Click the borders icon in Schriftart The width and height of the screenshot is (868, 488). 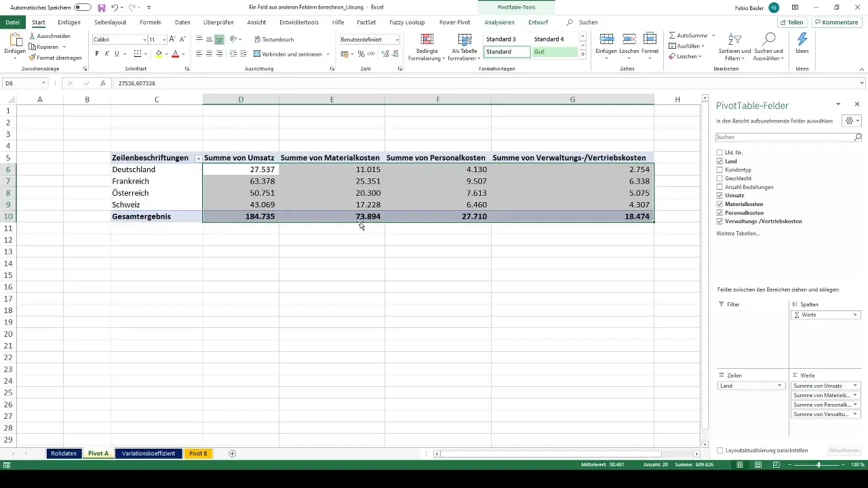pos(138,54)
